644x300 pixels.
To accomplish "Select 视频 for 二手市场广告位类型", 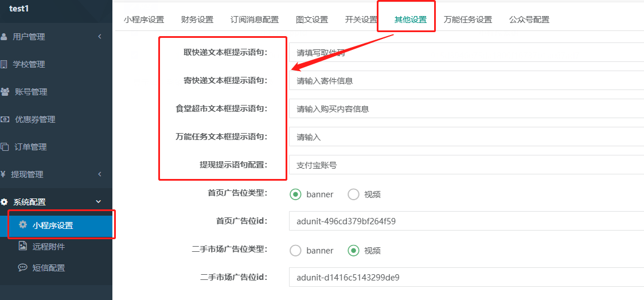I will coord(354,250).
